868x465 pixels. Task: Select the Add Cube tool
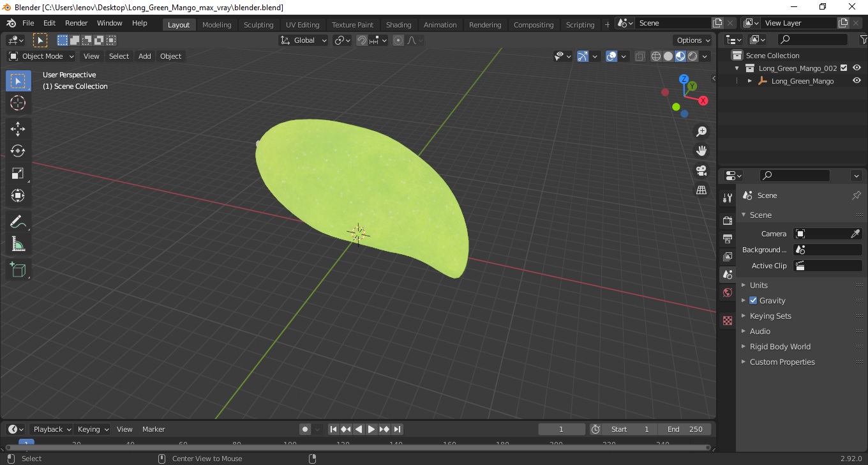click(x=18, y=270)
